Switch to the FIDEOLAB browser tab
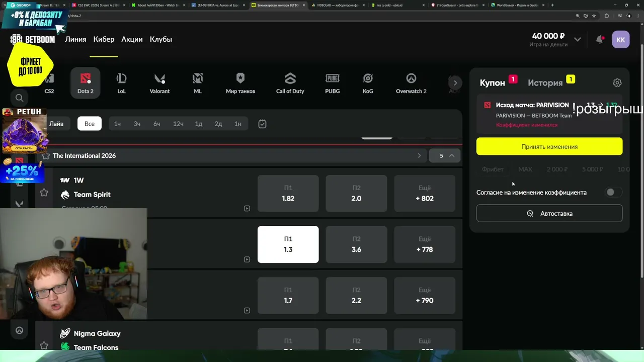 pos(337,5)
